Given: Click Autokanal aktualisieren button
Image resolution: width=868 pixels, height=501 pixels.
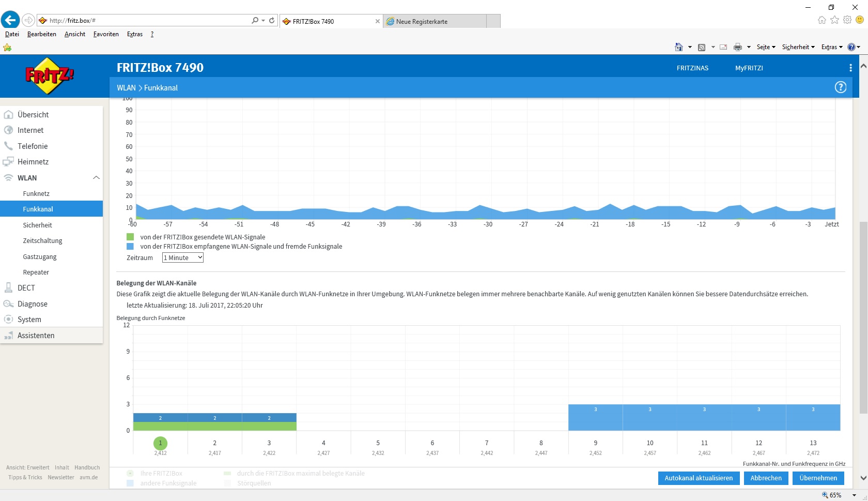Looking at the screenshot, I should tap(699, 478).
